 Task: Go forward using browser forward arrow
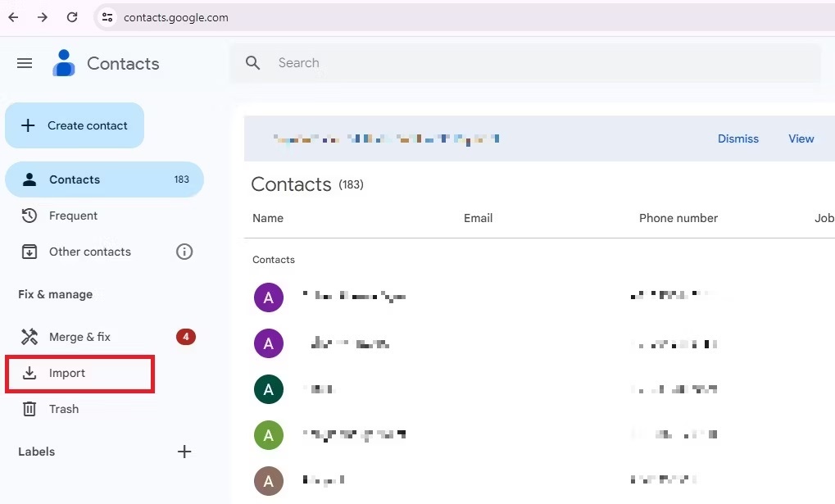click(x=43, y=17)
